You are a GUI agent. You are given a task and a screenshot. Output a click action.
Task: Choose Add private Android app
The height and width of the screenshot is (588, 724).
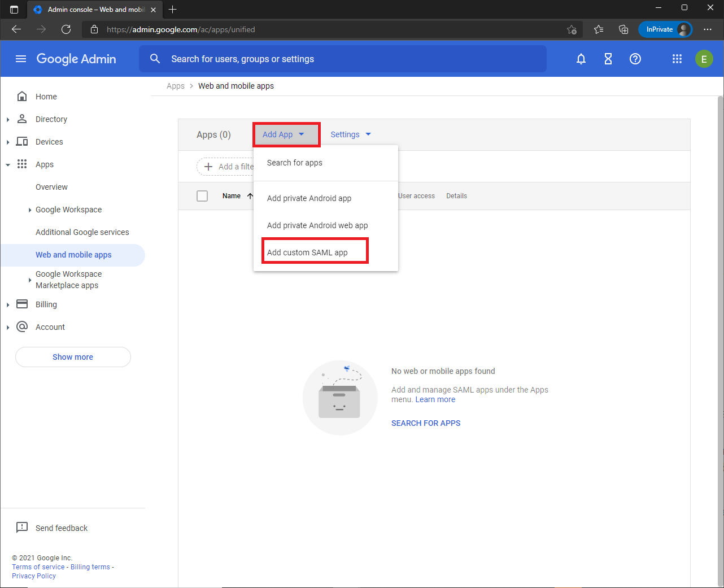tap(326, 198)
